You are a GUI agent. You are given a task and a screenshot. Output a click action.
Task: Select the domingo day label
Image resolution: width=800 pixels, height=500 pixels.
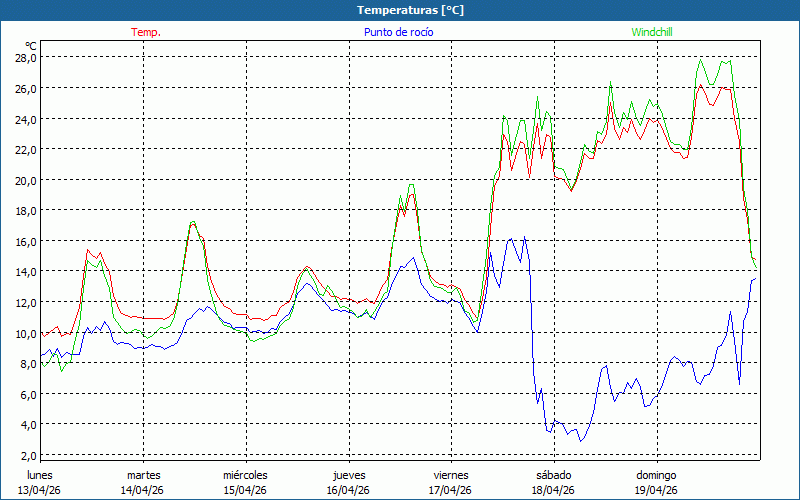[x=656, y=475]
